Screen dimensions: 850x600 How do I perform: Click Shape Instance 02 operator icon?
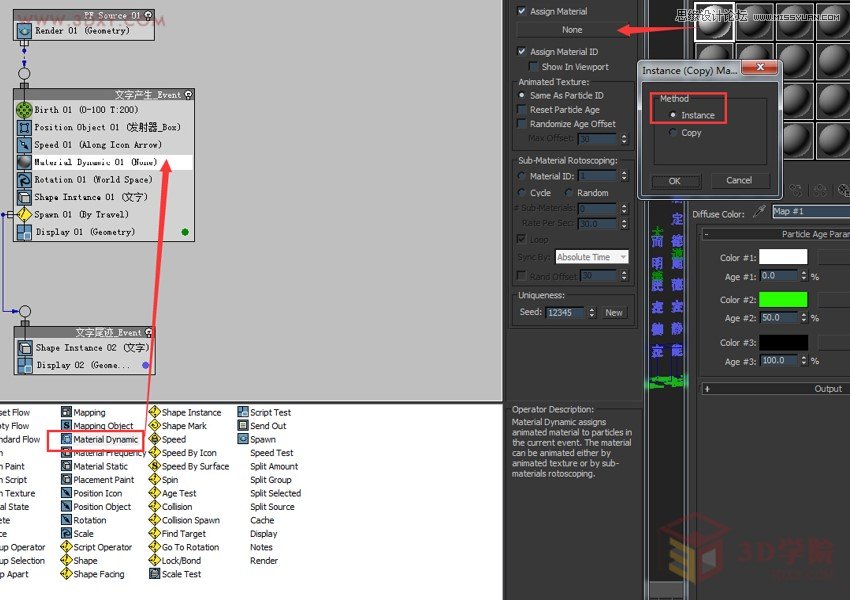pos(25,348)
